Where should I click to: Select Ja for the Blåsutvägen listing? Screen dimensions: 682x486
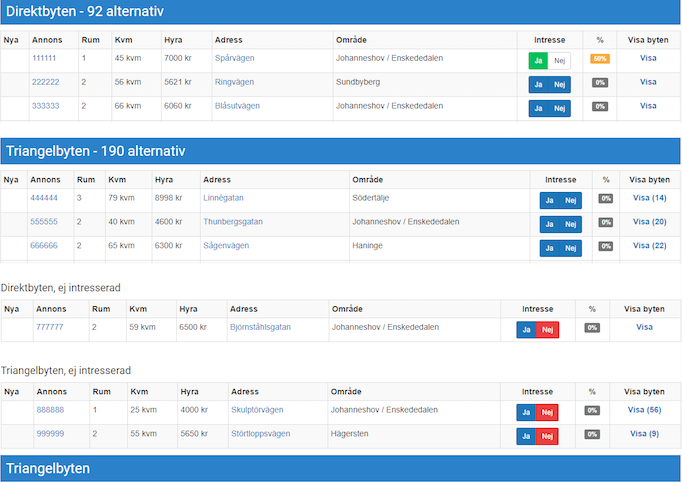pyautogui.click(x=538, y=108)
